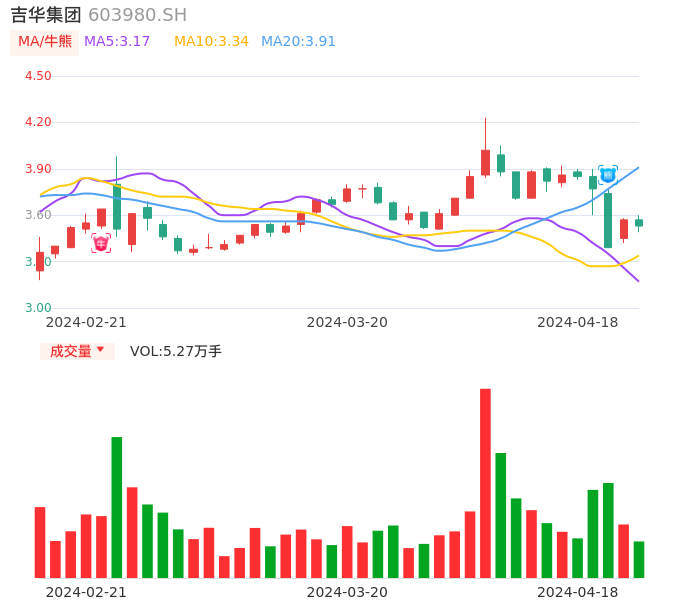Click the tallest red volume bar
This screenshot has height=606, width=686.
pos(485,483)
